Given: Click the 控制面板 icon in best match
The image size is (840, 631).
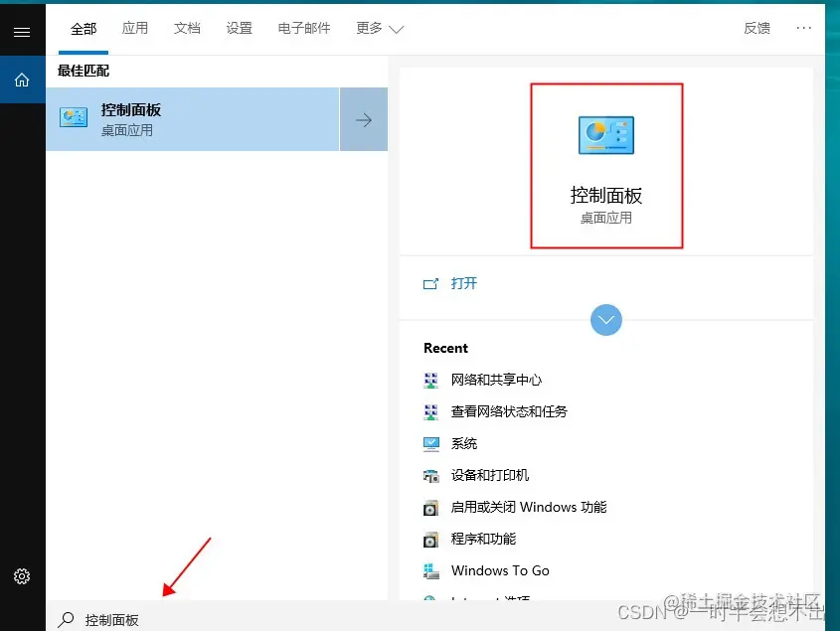Looking at the screenshot, I should [x=74, y=118].
